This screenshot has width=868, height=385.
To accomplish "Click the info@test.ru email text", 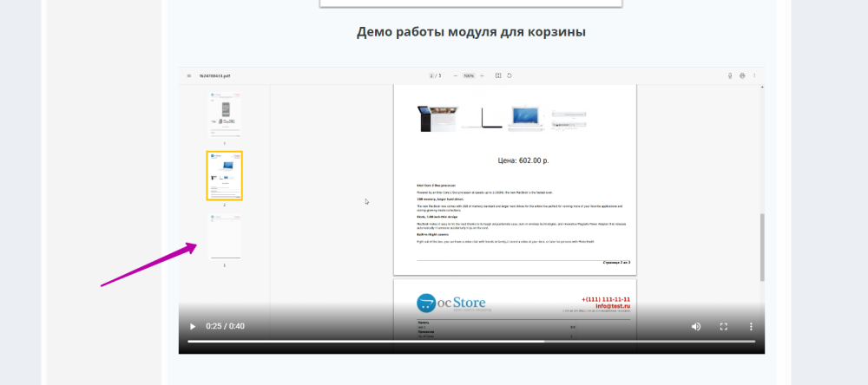I will click(x=613, y=306).
